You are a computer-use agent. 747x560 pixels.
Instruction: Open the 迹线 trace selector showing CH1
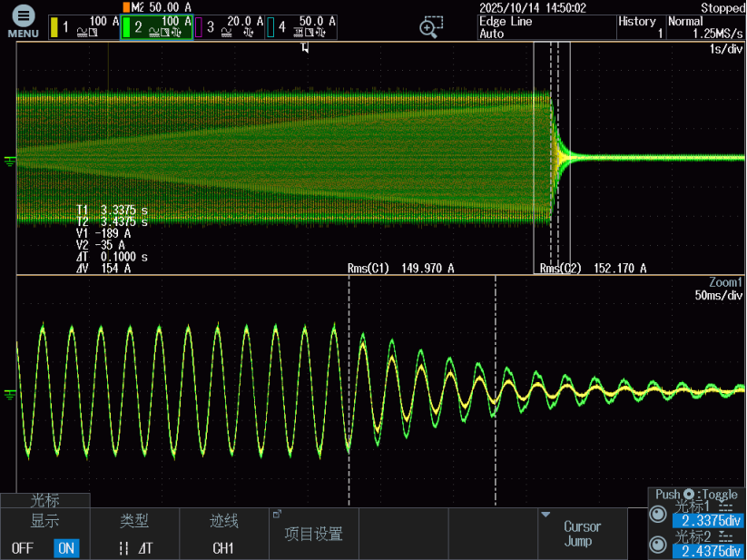(223, 534)
